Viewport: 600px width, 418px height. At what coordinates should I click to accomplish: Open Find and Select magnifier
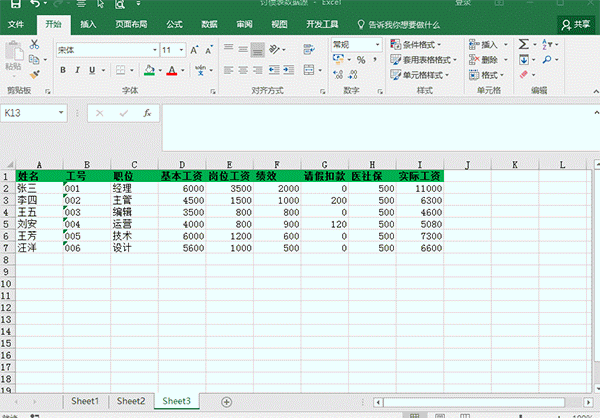click(547, 60)
